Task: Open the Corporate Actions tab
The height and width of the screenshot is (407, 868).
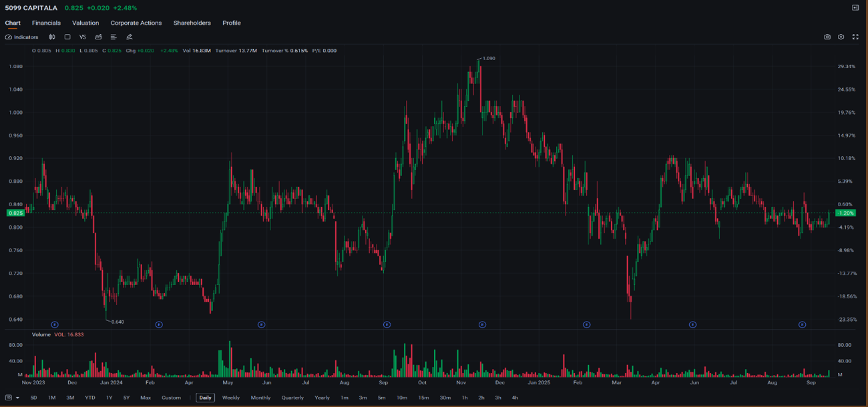Action: pyautogui.click(x=136, y=23)
